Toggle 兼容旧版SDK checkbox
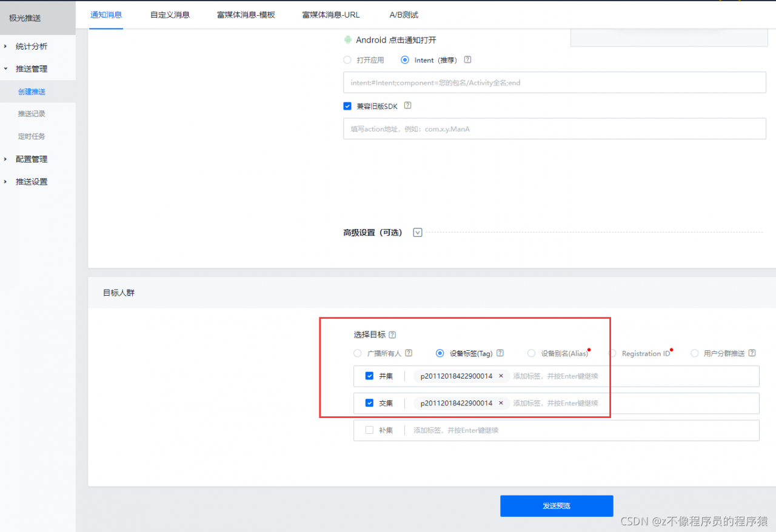Image resolution: width=776 pixels, height=532 pixels. point(347,105)
